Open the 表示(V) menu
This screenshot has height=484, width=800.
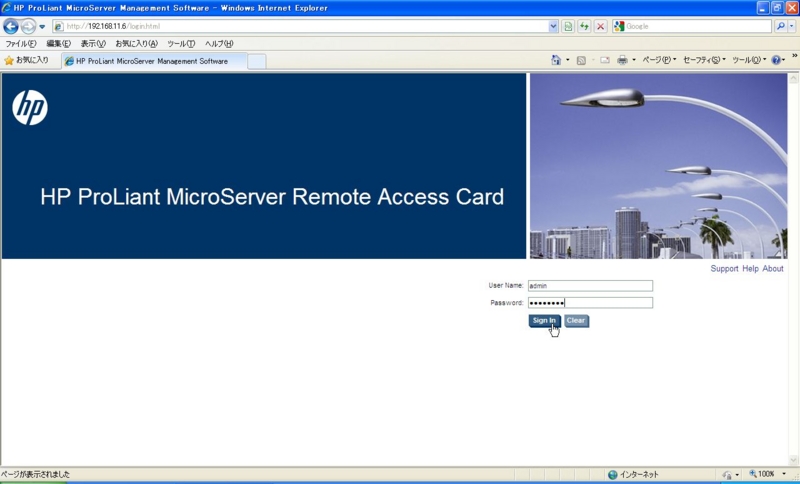click(x=93, y=44)
